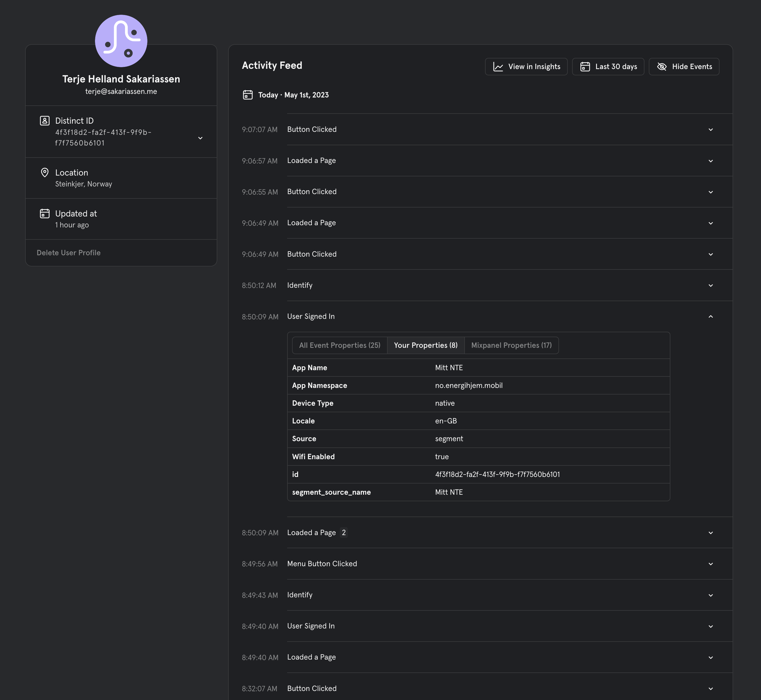761x700 pixels.
Task: Click the calendar icon beside Today date
Action: click(248, 95)
